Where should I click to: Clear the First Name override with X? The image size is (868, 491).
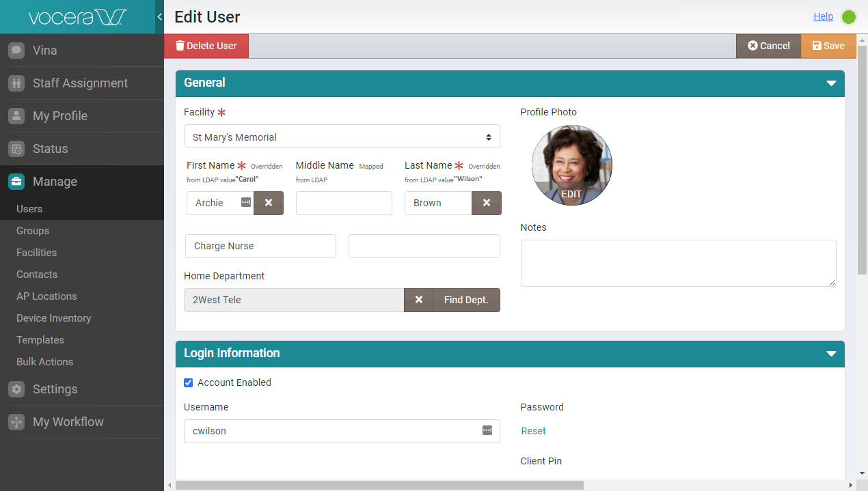(x=269, y=203)
